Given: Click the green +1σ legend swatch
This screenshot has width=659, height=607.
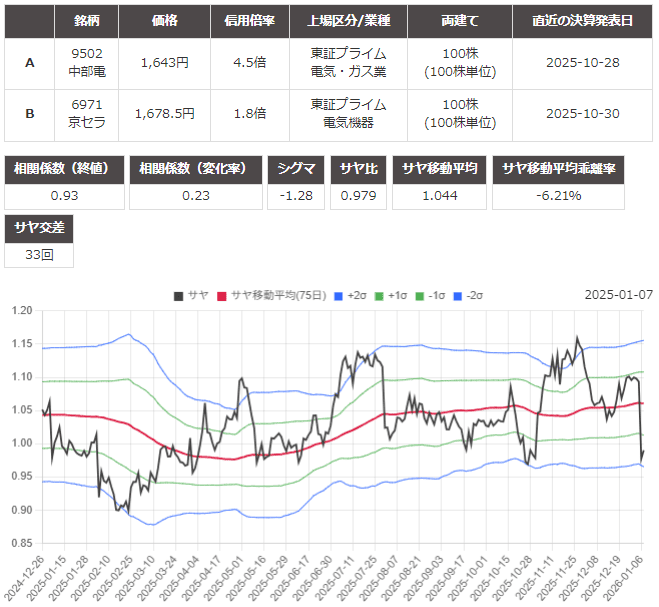Looking at the screenshot, I should (x=381, y=295).
